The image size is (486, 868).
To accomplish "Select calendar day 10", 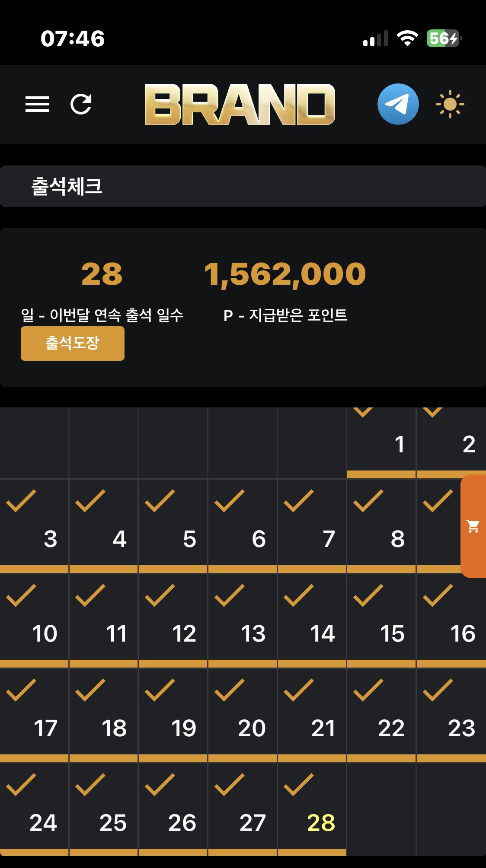I will tap(45, 634).
